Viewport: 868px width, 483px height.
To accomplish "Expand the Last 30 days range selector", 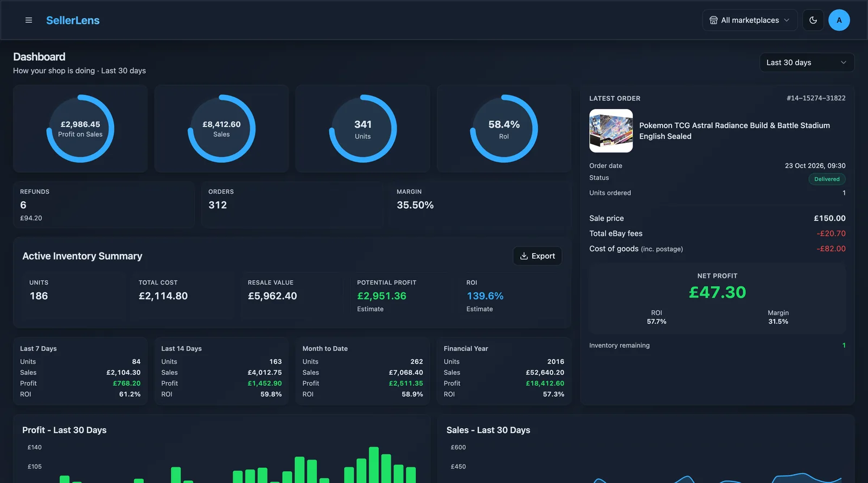I will tap(807, 62).
